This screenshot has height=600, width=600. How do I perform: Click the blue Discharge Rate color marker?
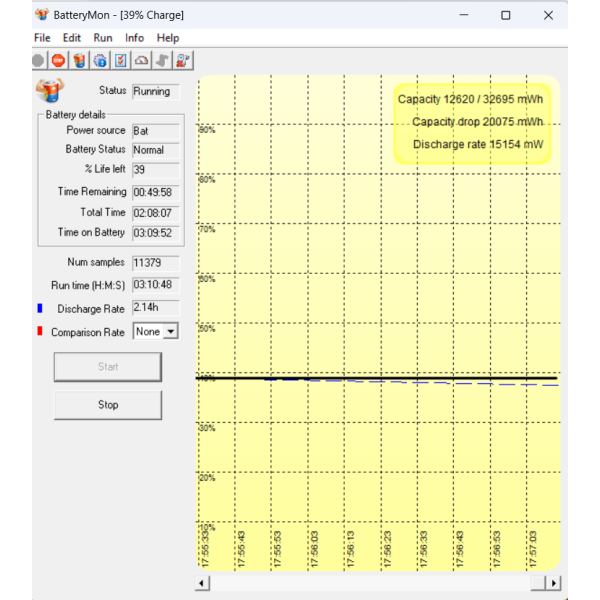pos(40,308)
